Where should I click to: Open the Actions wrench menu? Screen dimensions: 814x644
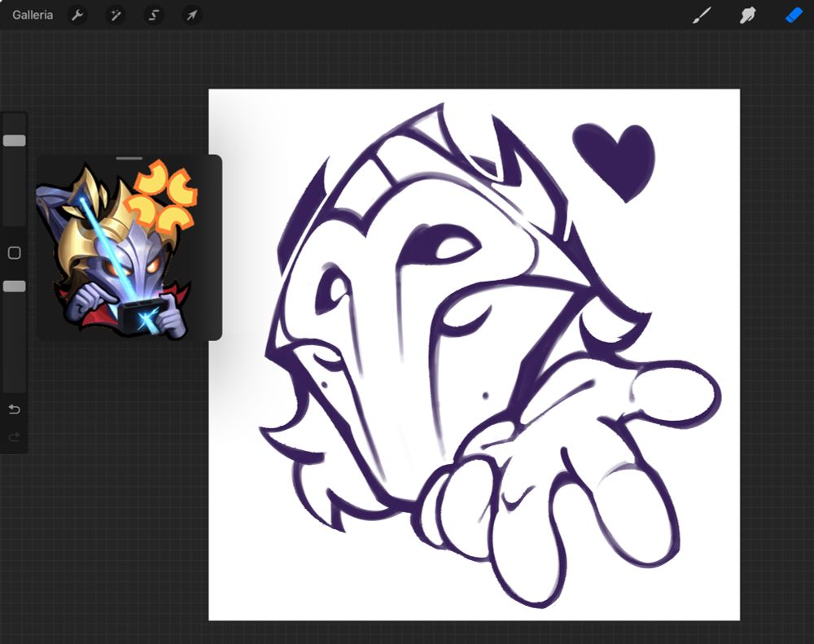(77, 15)
